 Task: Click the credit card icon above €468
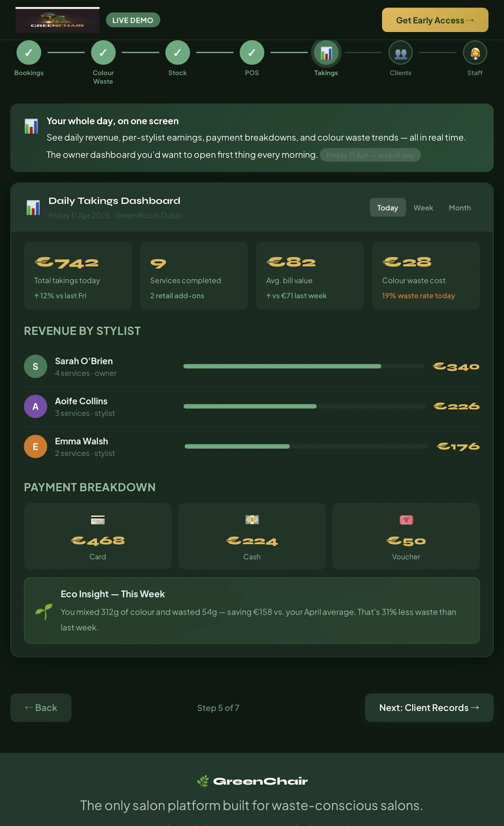click(x=98, y=520)
